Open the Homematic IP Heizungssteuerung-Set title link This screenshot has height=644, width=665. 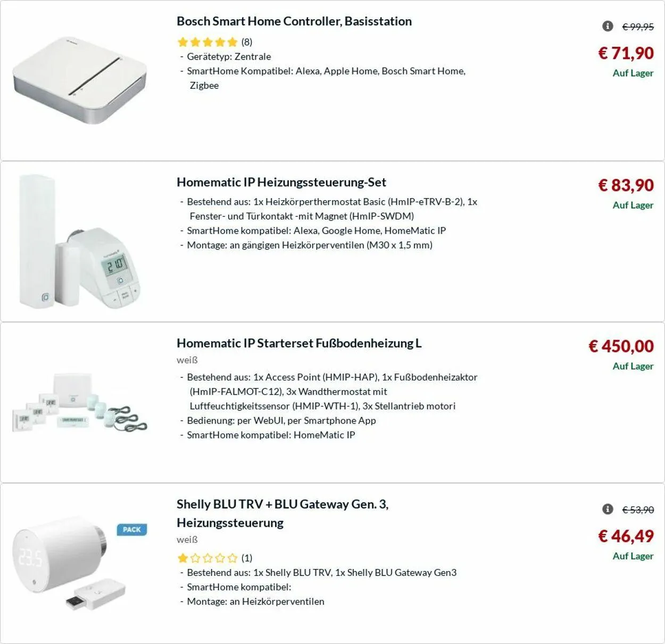pyautogui.click(x=281, y=182)
